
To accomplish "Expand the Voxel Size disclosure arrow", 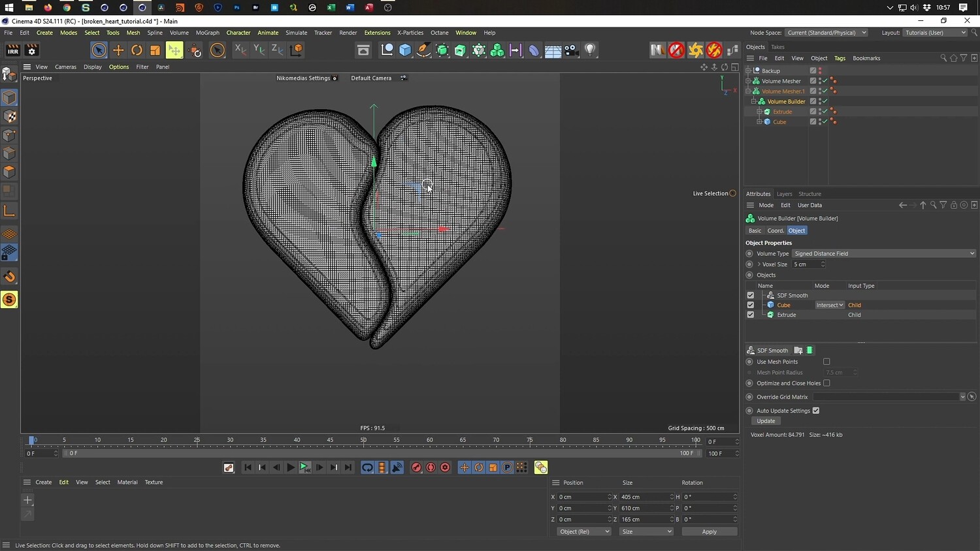I will point(759,264).
